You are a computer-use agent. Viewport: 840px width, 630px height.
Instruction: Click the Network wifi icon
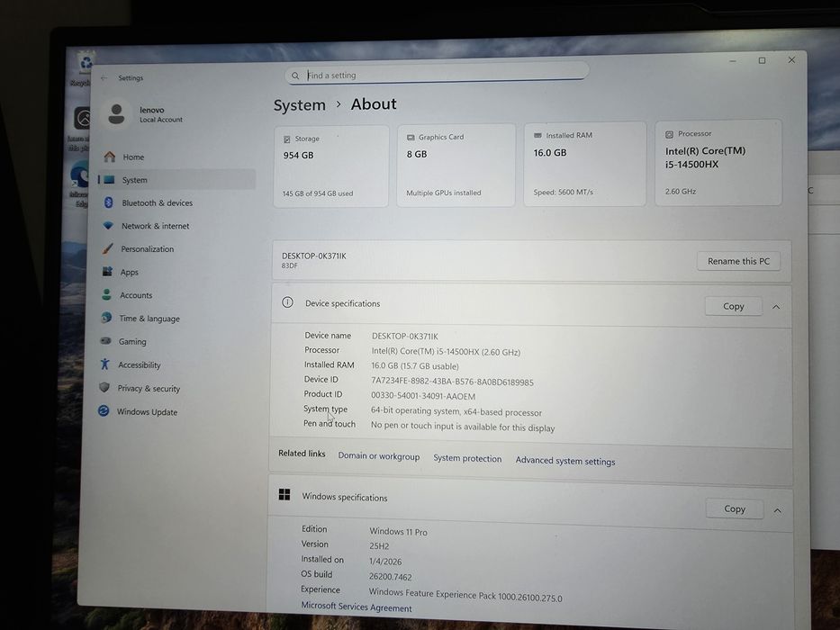click(x=108, y=226)
